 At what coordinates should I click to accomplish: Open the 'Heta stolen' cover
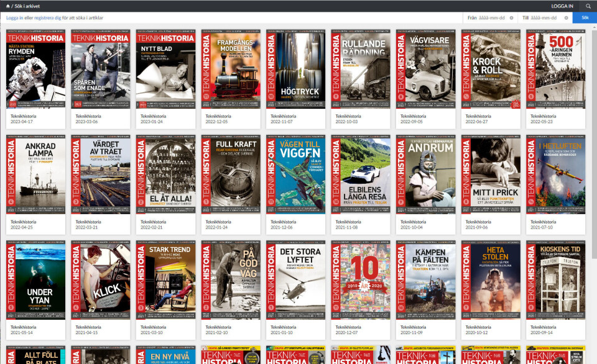(491, 280)
